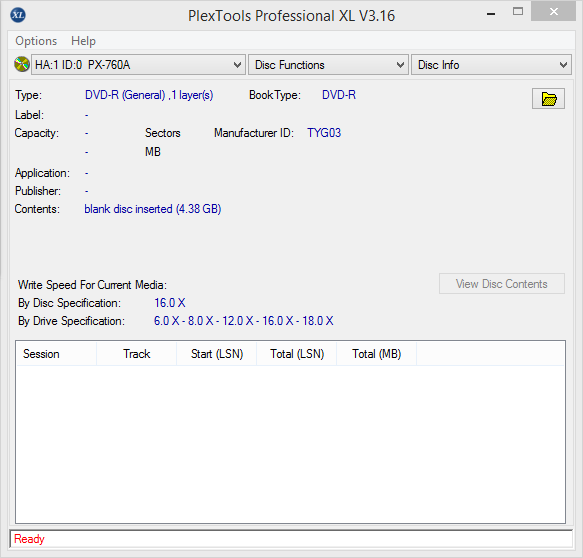The height and width of the screenshot is (558, 583).
Task: Click the 'Application:' label
Action: [x=42, y=173]
